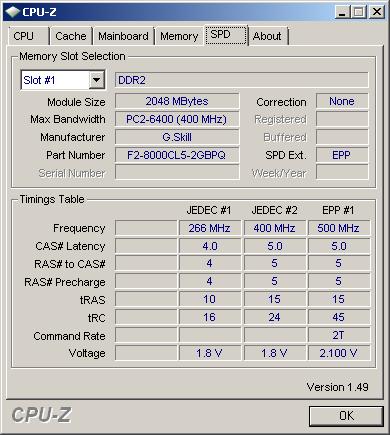Click the RAS# Precharge row label

(x=65, y=282)
